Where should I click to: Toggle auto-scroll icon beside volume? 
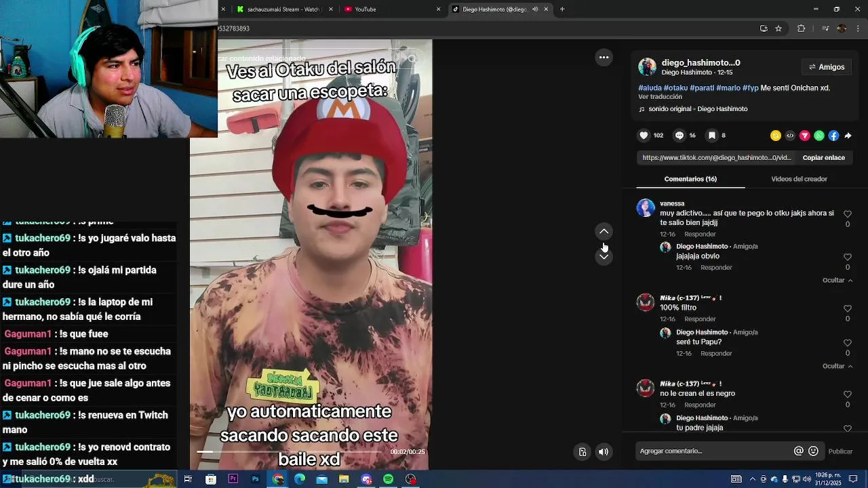(x=582, y=452)
